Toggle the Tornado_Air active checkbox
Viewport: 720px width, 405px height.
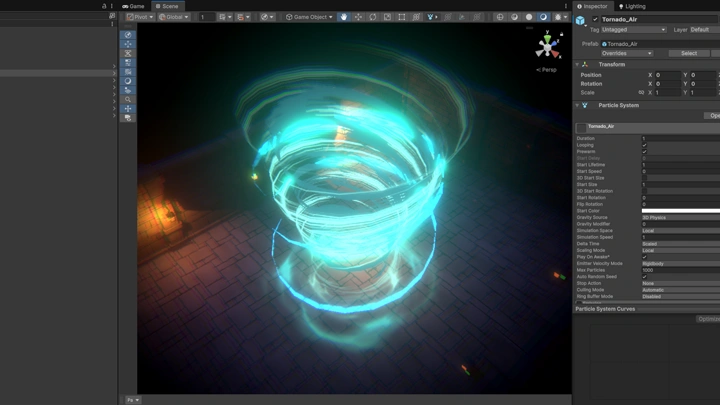(x=596, y=19)
